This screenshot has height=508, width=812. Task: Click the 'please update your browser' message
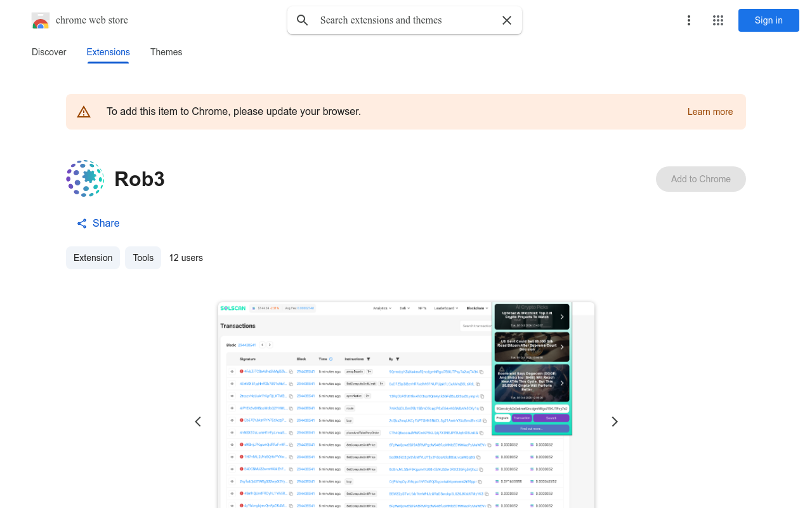pyautogui.click(x=234, y=112)
